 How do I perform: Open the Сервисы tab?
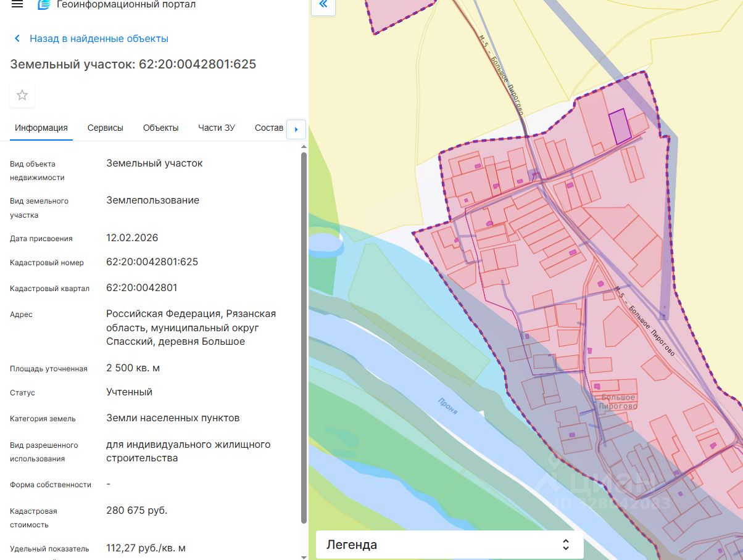[106, 128]
